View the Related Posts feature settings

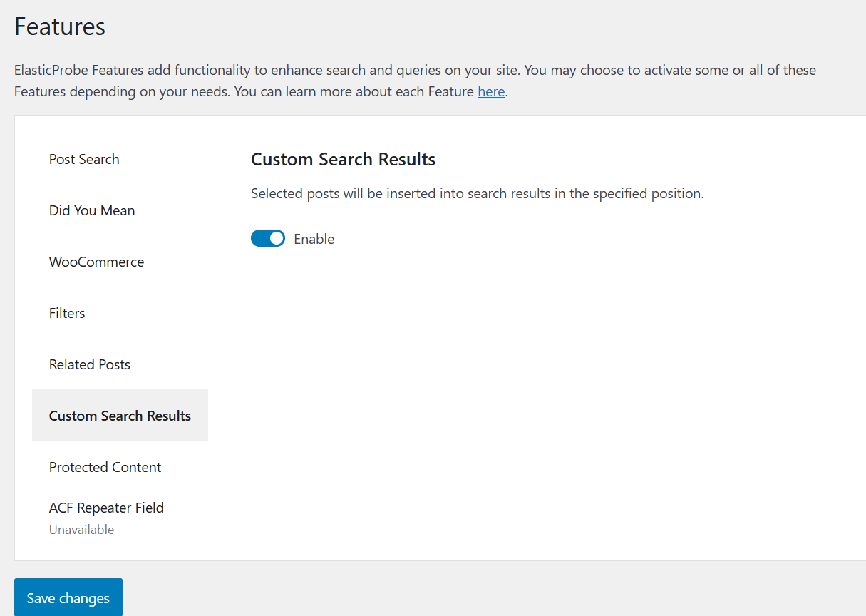[x=89, y=364]
